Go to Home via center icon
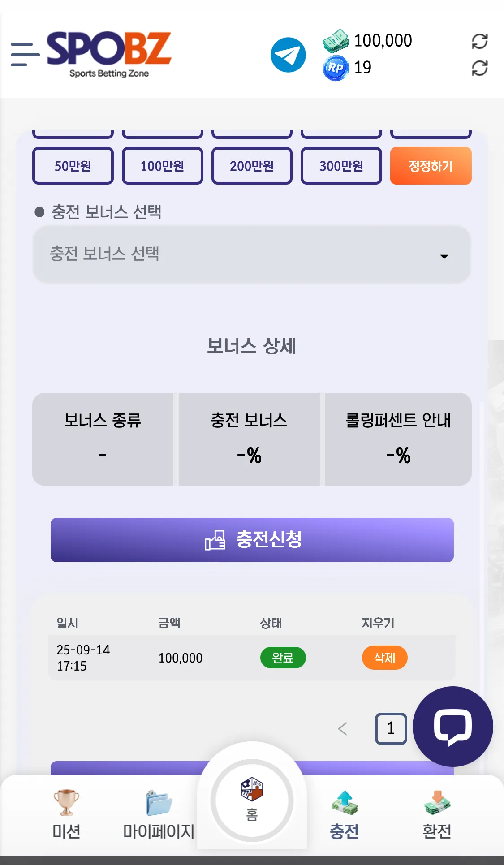This screenshot has height=865, width=504. (252, 800)
